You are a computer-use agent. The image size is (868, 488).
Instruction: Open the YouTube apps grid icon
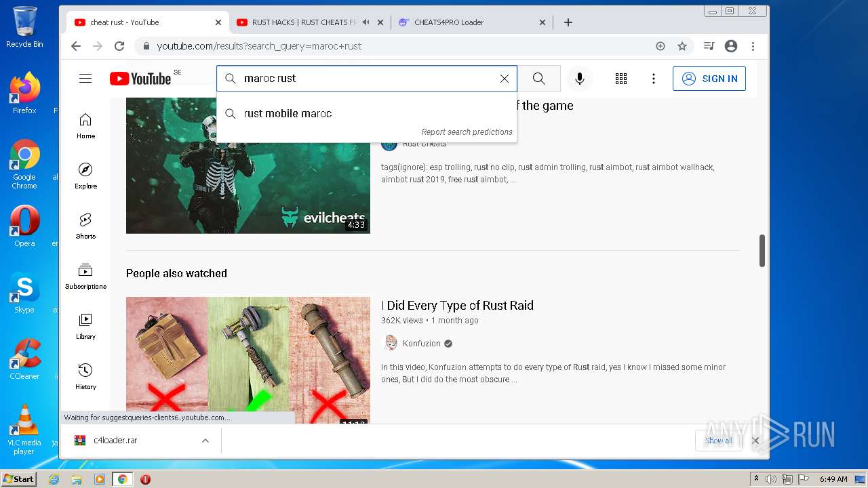pyautogui.click(x=621, y=79)
